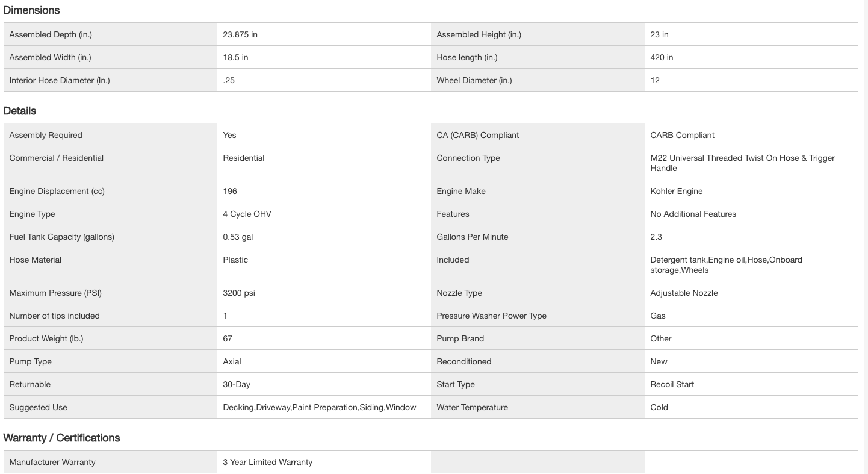Click the Warranty / Certifications heading
This screenshot has height=474, width=868.
61,438
